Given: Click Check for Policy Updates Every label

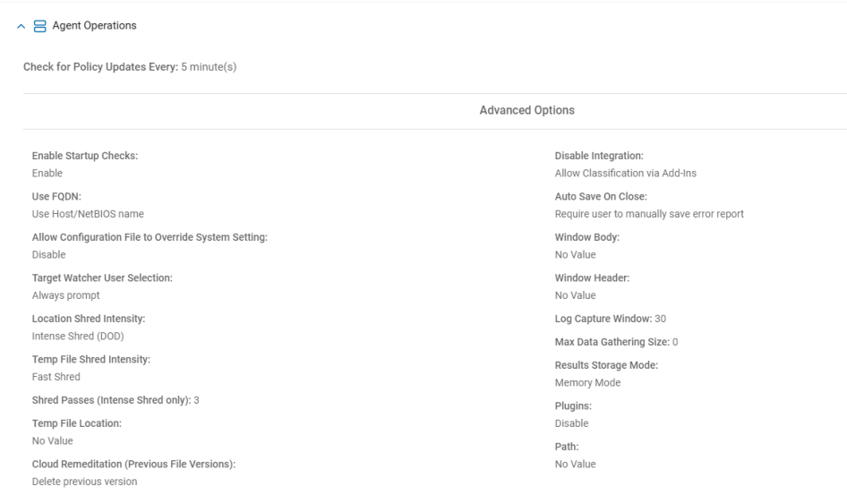Looking at the screenshot, I should click(100, 68).
